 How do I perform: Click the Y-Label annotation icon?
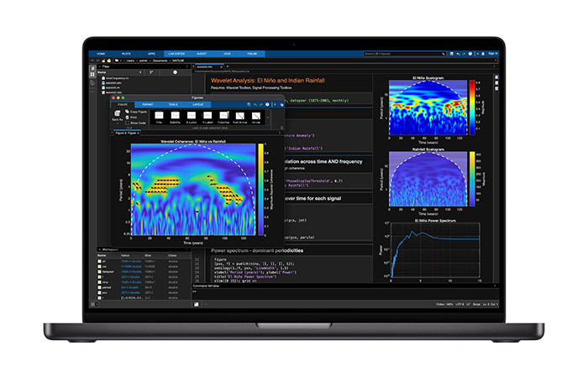pos(207,116)
